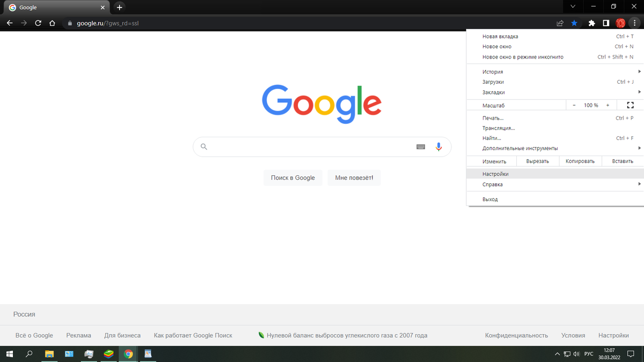The height and width of the screenshot is (362, 644).
Task: Click the Google logo
Action: pos(322,104)
